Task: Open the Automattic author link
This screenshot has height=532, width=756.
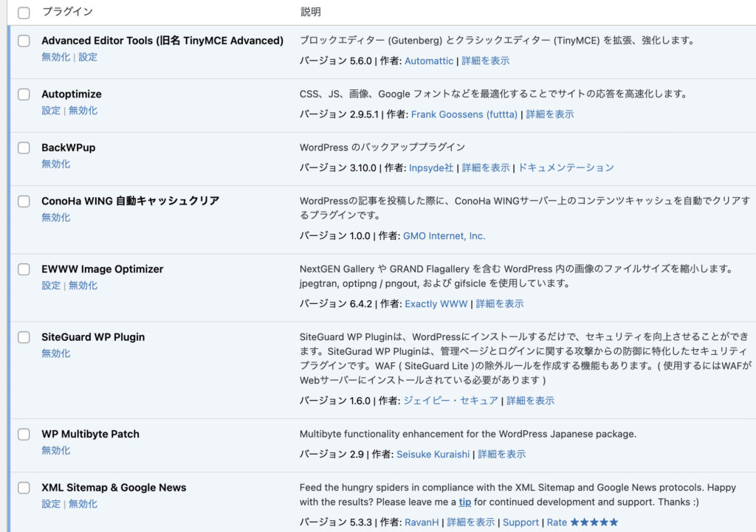Action: pyautogui.click(x=429, y=61)
